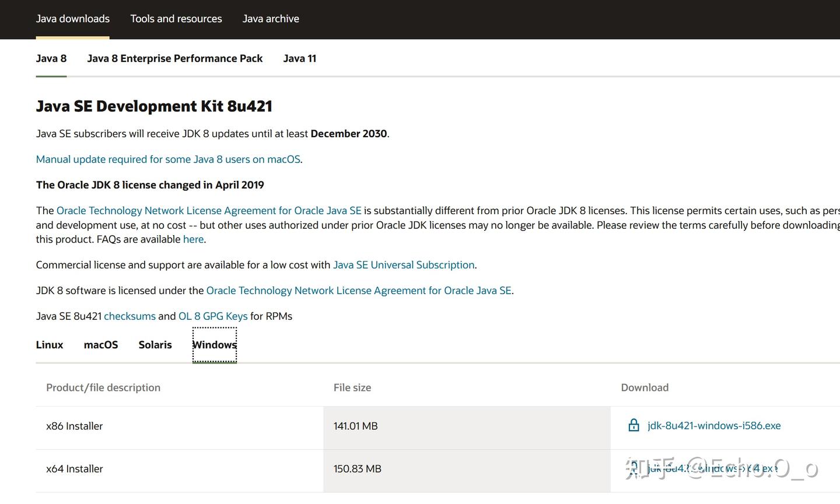The height and width of the screenshot is (504, 840).
Task: Click the x86 Installer row label
Action: tap(75, 426)
